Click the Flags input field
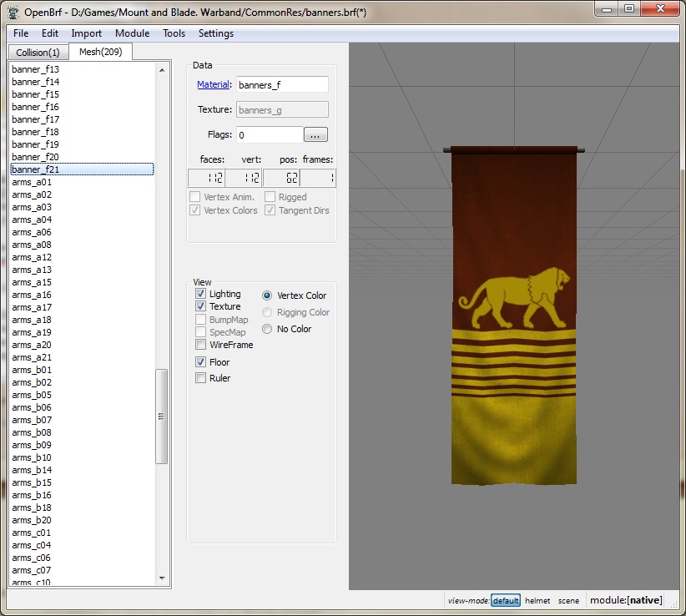Image resolution: width=686 pixels, height=616 pixels. pyautogui.click(x=270, y=134)
